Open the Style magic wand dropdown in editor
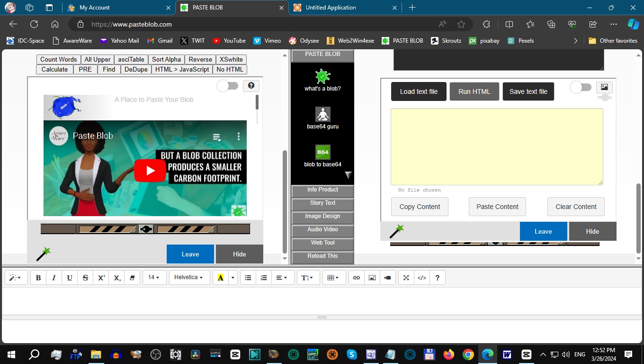 (x=16, y=277)
